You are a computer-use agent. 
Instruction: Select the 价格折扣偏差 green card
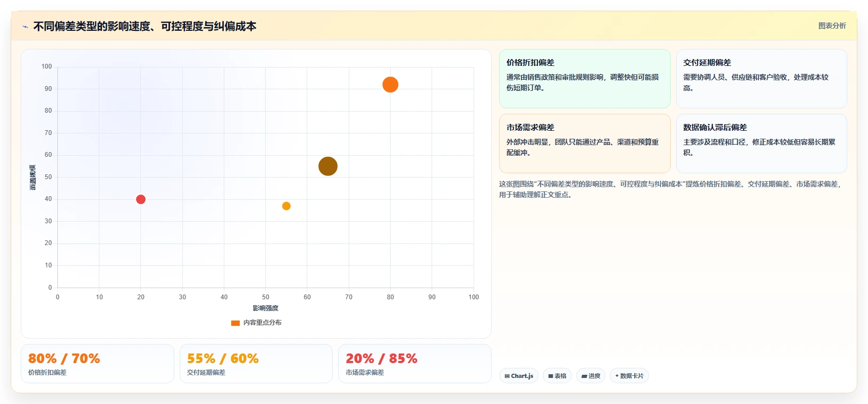click(585, 79)
